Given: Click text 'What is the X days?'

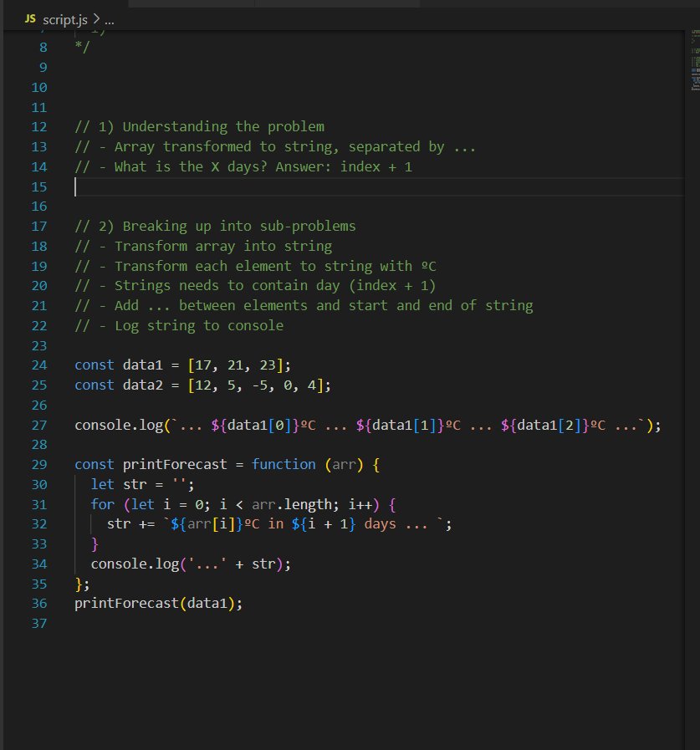Looking at the screenshot, I should point(191,167).
